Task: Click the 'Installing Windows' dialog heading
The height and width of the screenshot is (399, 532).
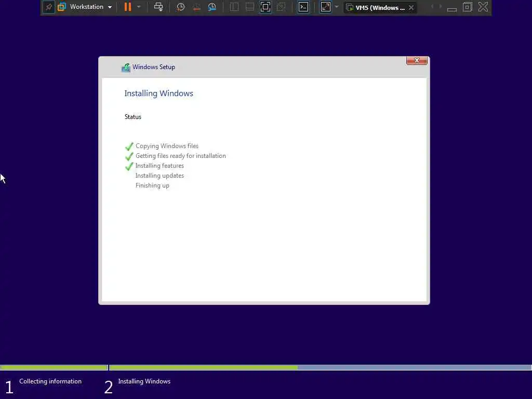Action: 158,94
